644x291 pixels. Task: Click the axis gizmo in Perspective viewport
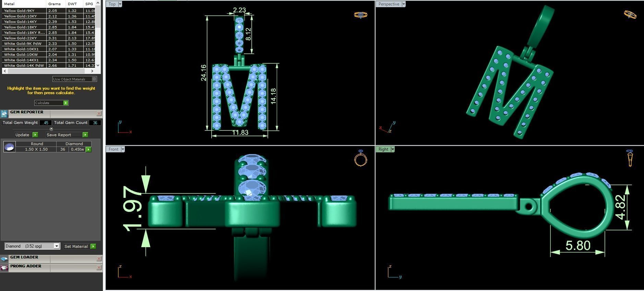click(x=387, y=127)
